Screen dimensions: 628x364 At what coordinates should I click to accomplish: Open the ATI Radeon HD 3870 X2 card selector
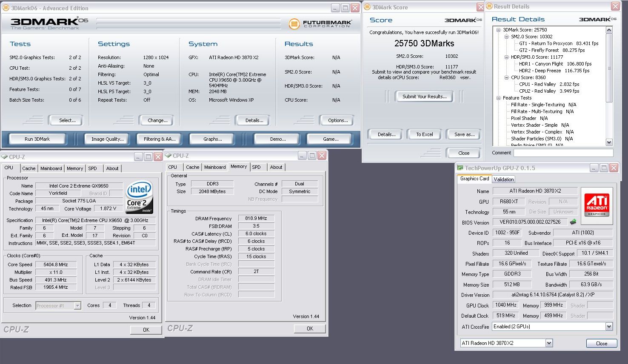(x=548, y=343)
